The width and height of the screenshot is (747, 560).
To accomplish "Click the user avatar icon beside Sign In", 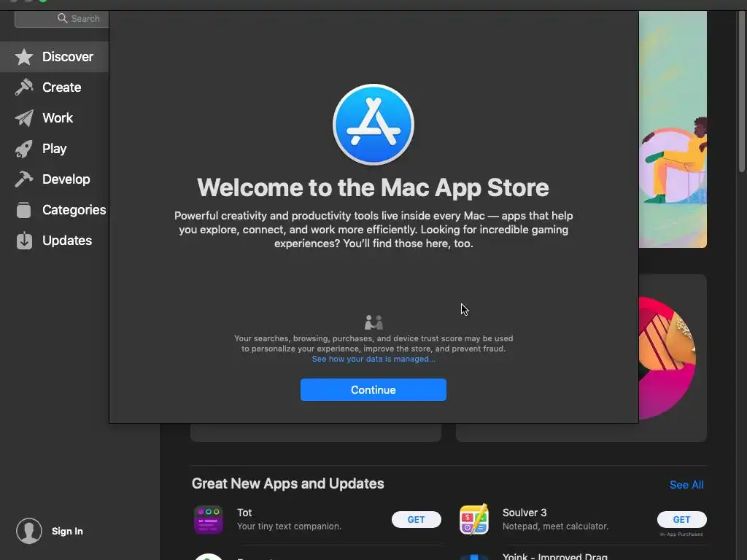I will tap(29, 531).
